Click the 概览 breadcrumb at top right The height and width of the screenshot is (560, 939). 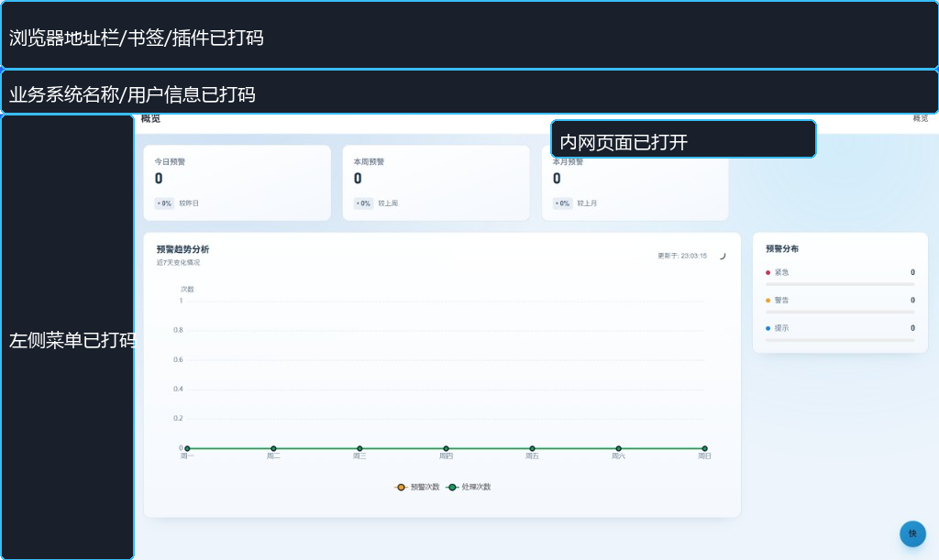pos(921,118)
